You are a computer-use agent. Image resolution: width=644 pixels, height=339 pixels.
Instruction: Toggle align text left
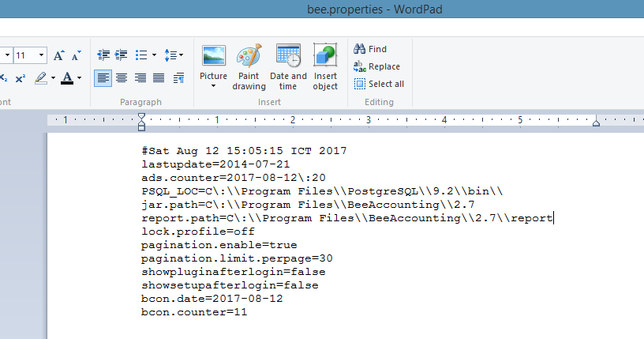pyautogui.click(x=103, y=77)
